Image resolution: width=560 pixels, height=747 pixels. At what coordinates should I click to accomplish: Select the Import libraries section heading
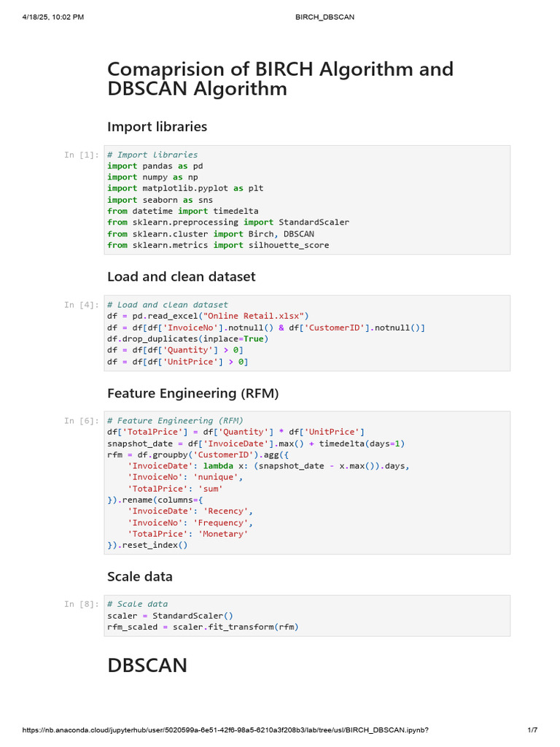pyautogui.click(x=157, y=127)
